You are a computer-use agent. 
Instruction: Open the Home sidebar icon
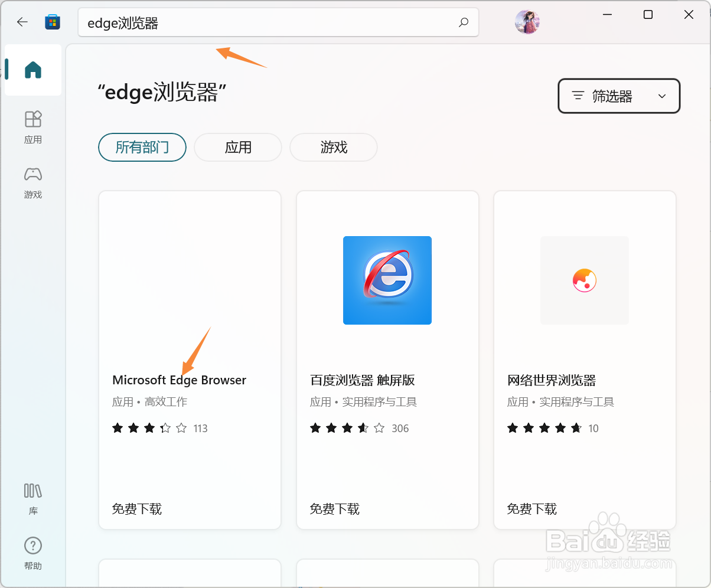click(x=33, y=70)
